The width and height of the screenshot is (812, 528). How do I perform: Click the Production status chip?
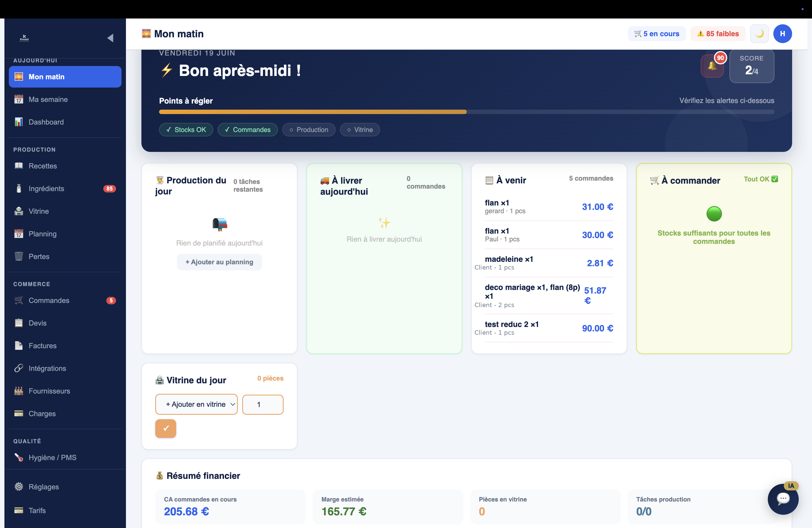click(309, 130)
